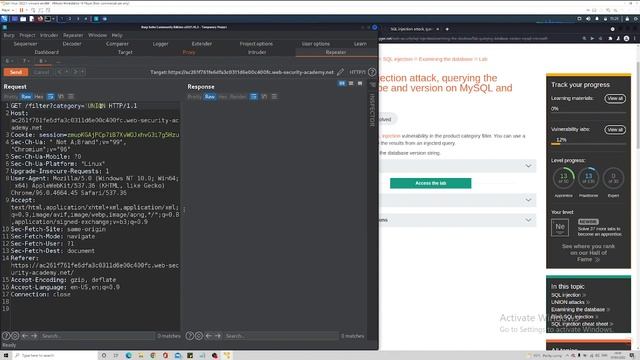Go to previous request with back arrow

(x=59, y=72)
